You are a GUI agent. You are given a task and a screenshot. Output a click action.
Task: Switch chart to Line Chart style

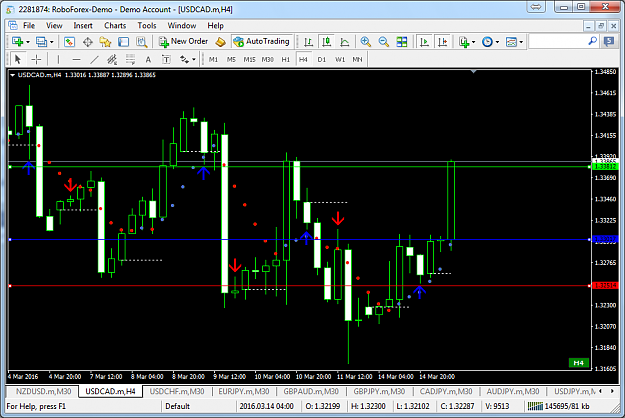coord(345,41)
